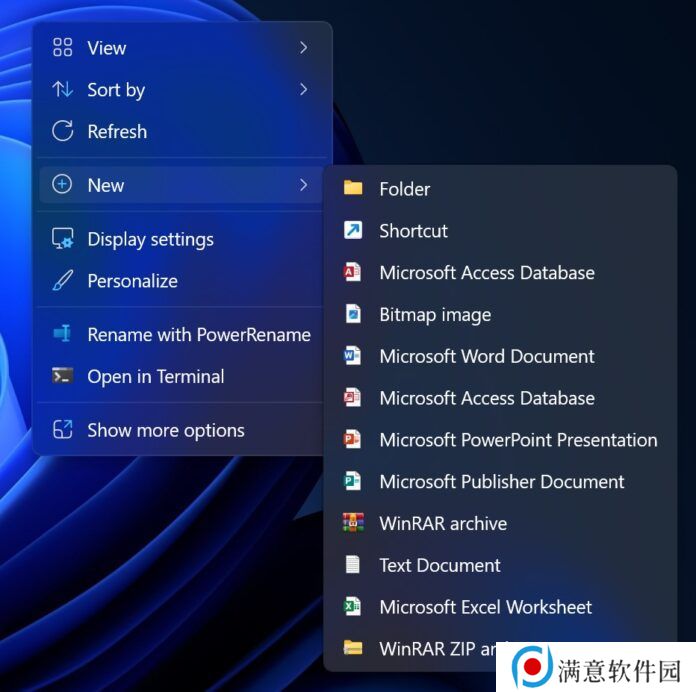
Task: Click the PowerRename icon
Action: coord(62,333)
